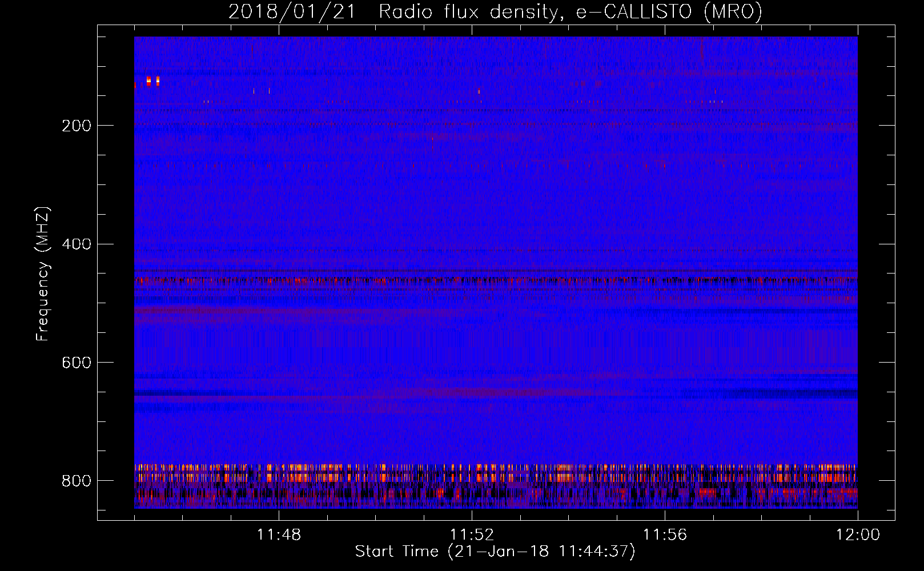
Task: Click the 12:00 time tick label
Action: [x=858, y=535]
